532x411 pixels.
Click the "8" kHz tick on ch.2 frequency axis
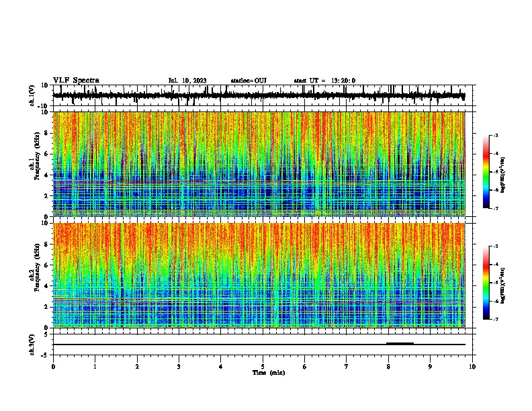click(46, 244)
